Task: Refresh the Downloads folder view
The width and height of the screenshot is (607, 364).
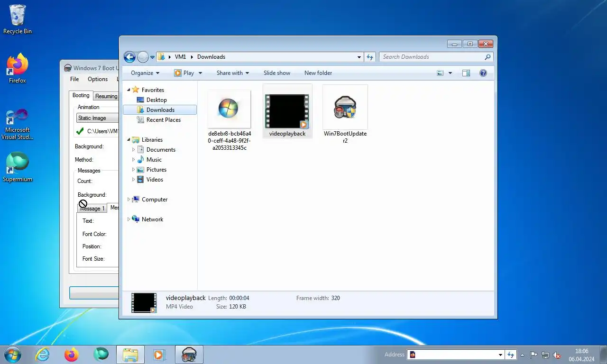Action: point(370,57)
